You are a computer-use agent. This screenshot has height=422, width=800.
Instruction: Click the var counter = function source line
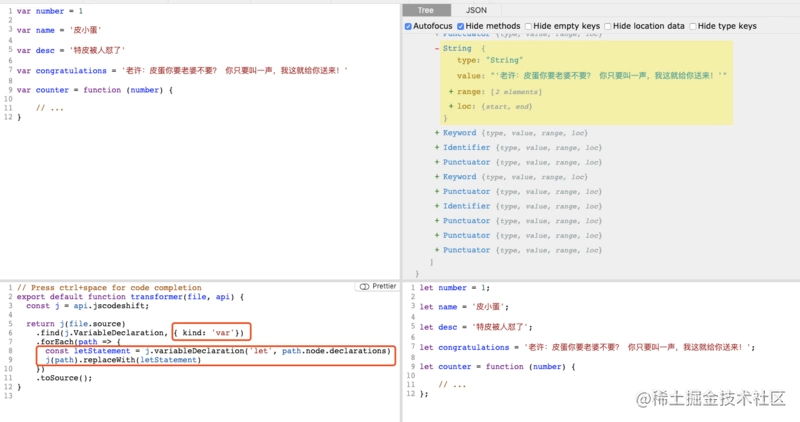tap(95, 90)
